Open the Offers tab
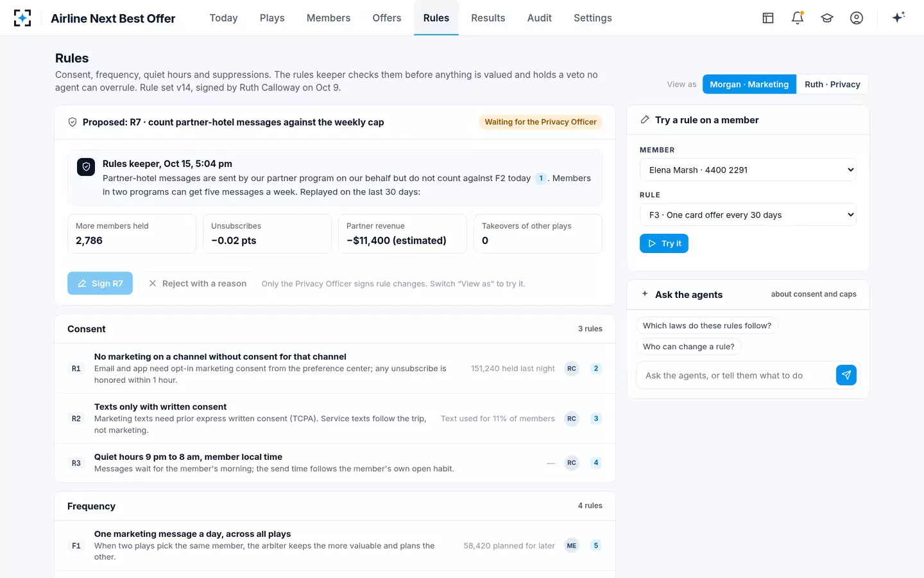Image resolution: width=924 pixels, height=578 pixels. 387,18
